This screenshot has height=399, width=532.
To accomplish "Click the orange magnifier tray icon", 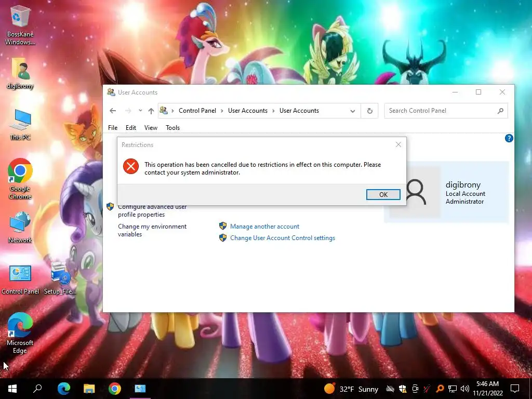I will click(x=440, y=389).
